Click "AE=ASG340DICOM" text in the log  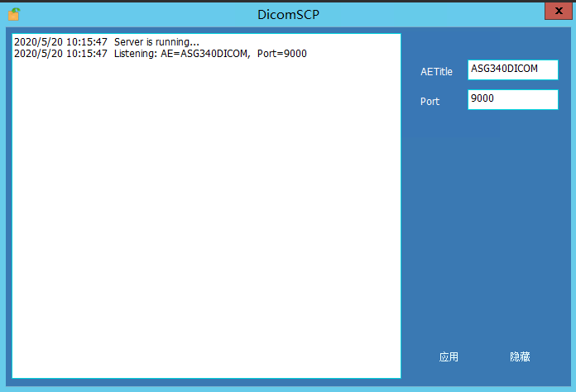coord(205,54)
